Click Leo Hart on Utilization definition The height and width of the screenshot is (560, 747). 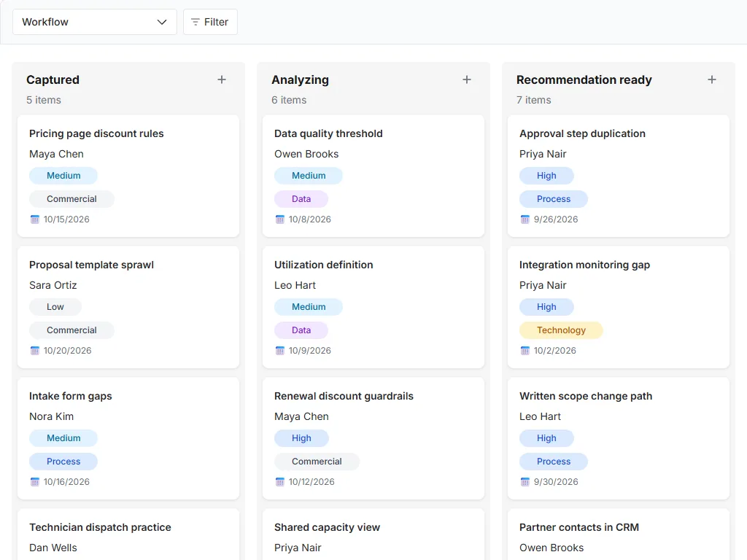[295, 285]
